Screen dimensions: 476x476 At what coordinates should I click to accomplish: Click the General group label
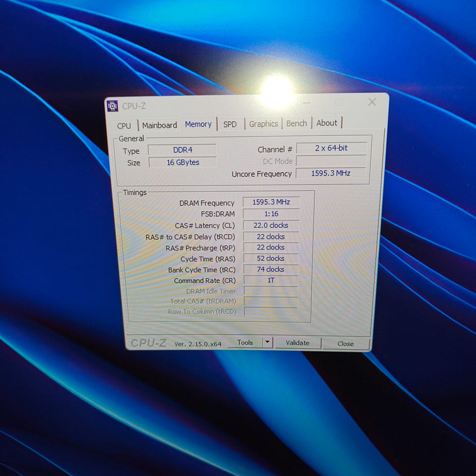pos(131,138)
